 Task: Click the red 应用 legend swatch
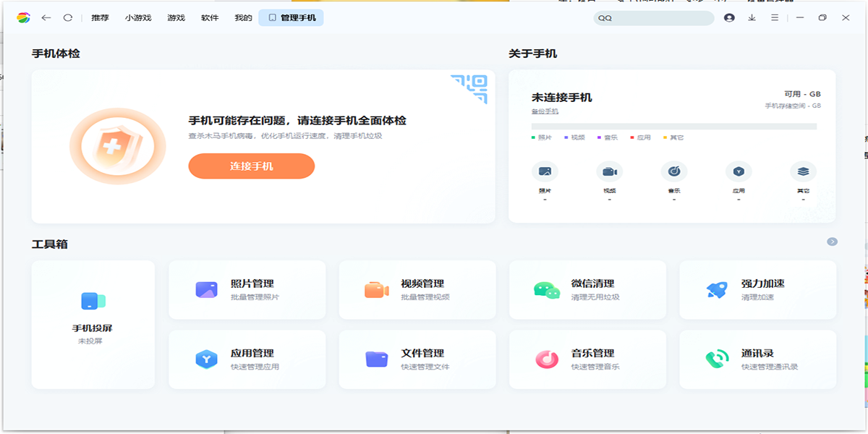click(x=632, y=137)
